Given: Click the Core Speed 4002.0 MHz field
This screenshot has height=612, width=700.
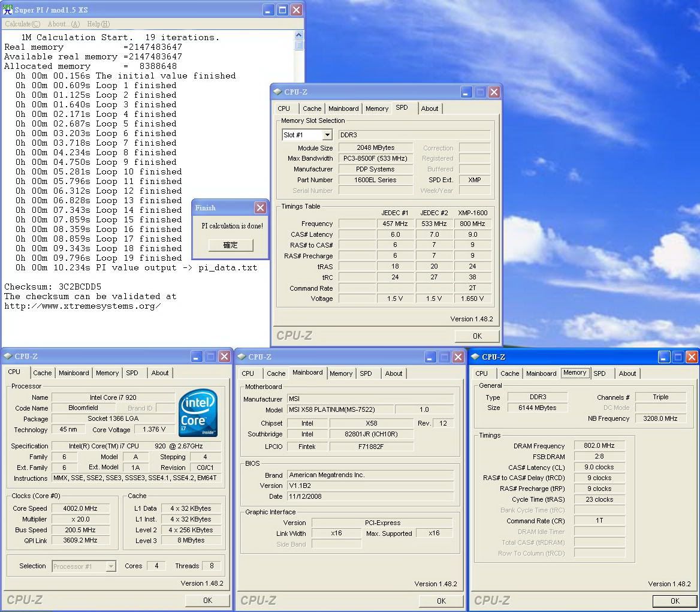Looking at the screenshot, I should (80, 508).
